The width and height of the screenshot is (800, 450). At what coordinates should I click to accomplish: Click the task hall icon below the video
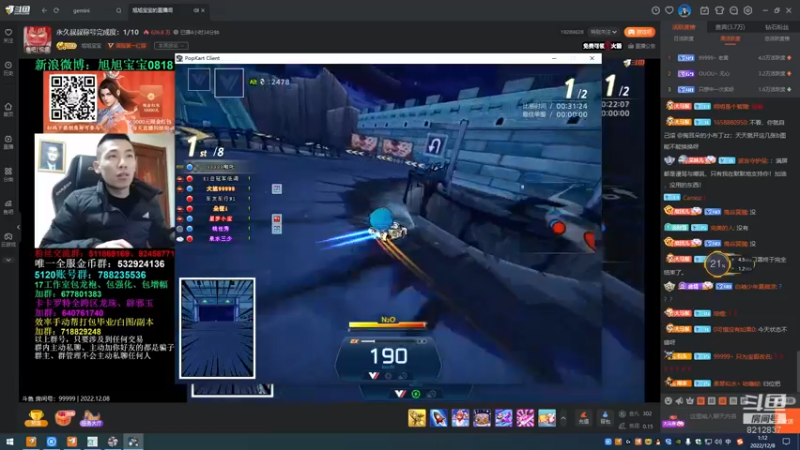(91, 418)
